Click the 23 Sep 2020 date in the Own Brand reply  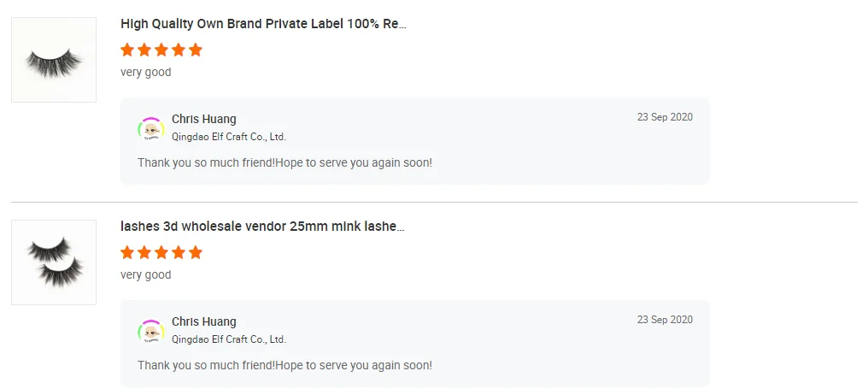point(665,117)
